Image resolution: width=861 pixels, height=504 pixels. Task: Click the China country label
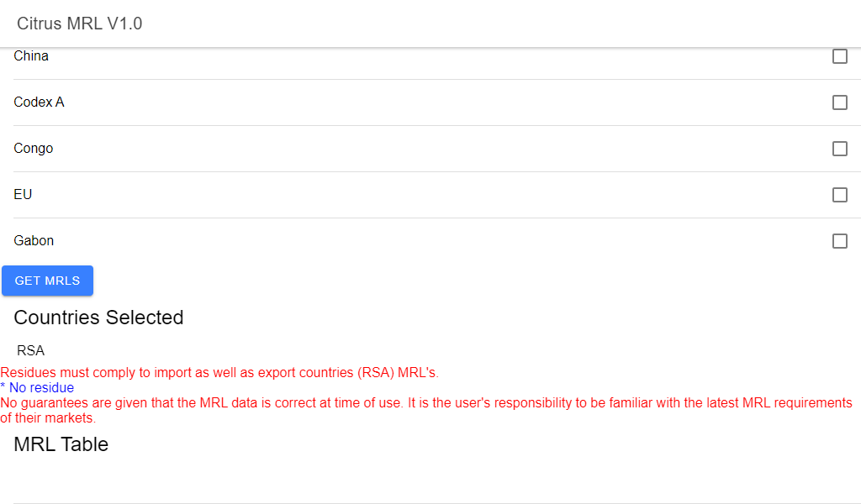[x=31, y=56]
